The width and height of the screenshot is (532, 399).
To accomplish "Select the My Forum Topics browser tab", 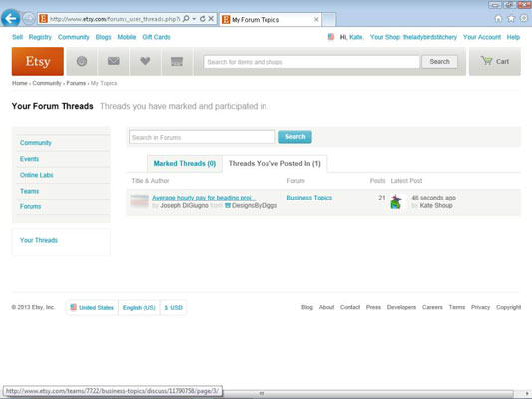I will 270,20.
